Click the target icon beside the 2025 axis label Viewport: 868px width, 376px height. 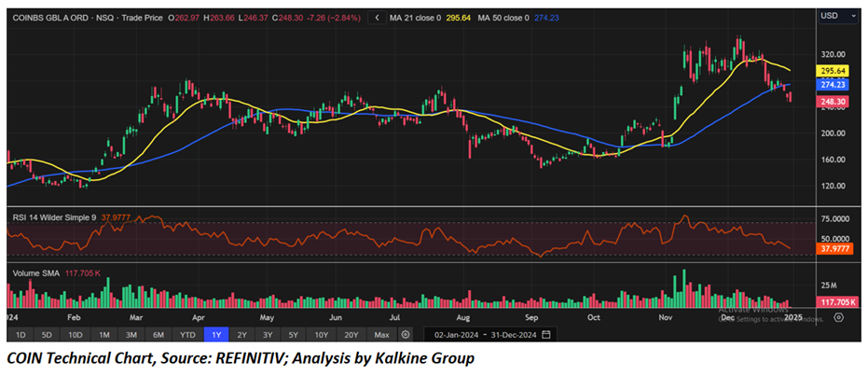[x=839, y=317]
